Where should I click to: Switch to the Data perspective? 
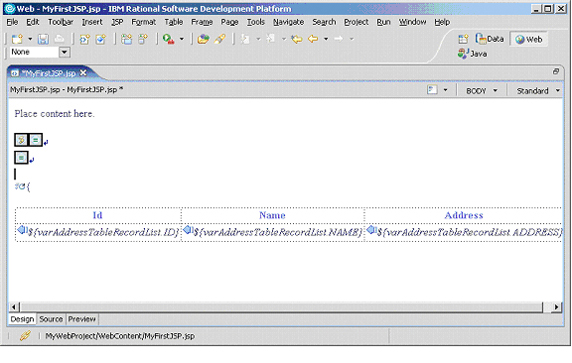pos(490,39)
